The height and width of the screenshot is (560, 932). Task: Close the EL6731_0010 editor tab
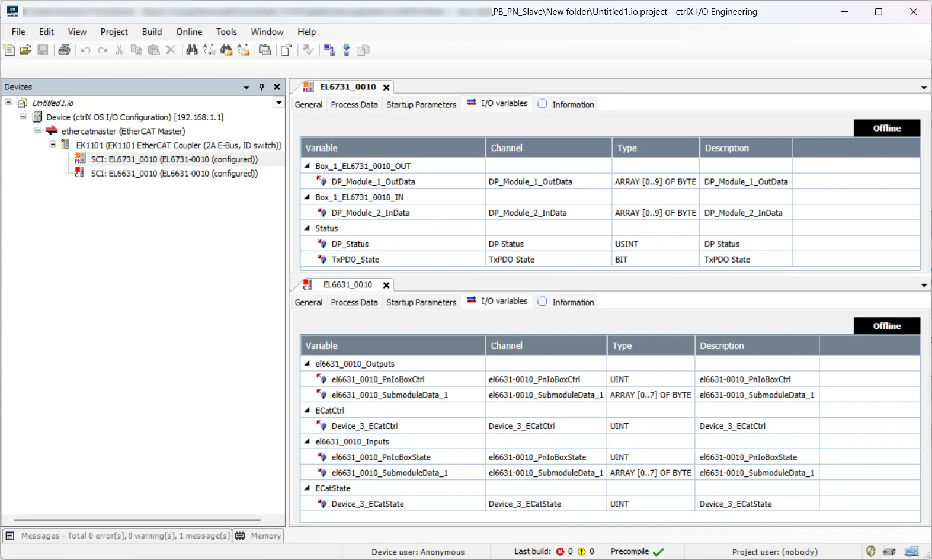pos(386,87)
